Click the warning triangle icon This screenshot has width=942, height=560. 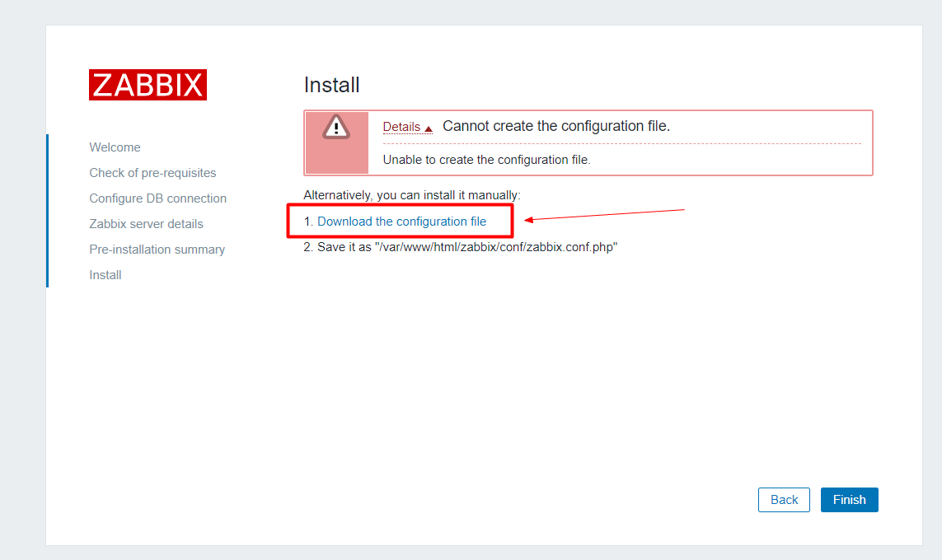335,127
